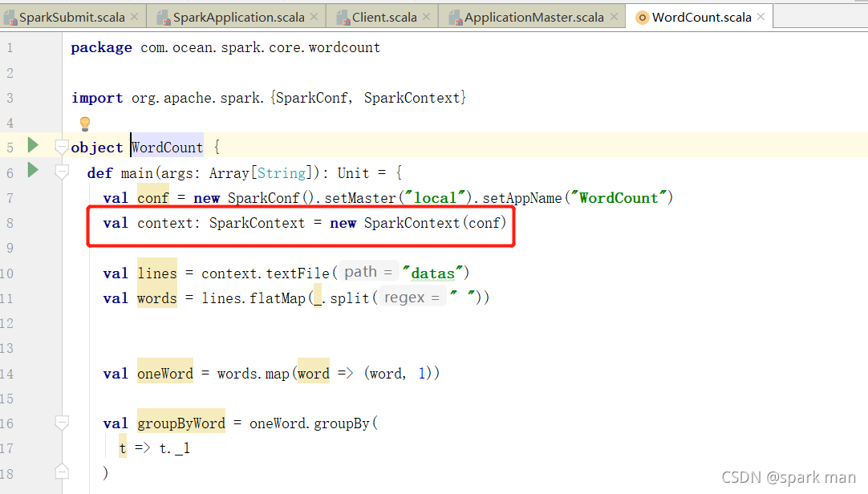Switch to the SparkSubmit.scala tab
This screenshot has height=494, width=868.
coord(72,17)
